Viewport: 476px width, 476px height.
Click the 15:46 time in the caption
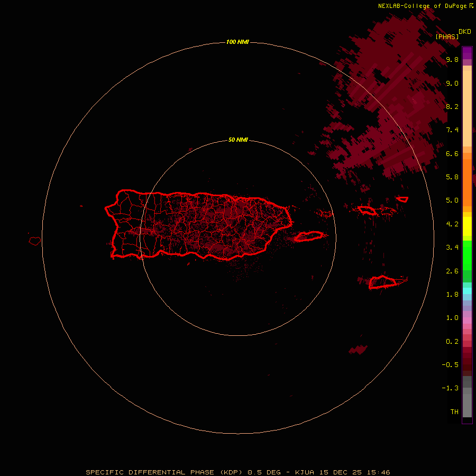[x=379, y=472]
